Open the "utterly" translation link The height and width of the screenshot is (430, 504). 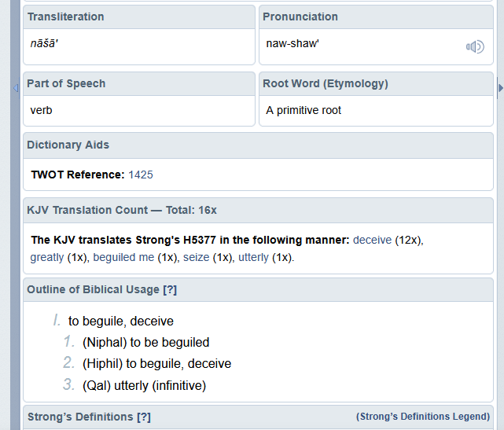pyautogui.click(x=253, y=257)
